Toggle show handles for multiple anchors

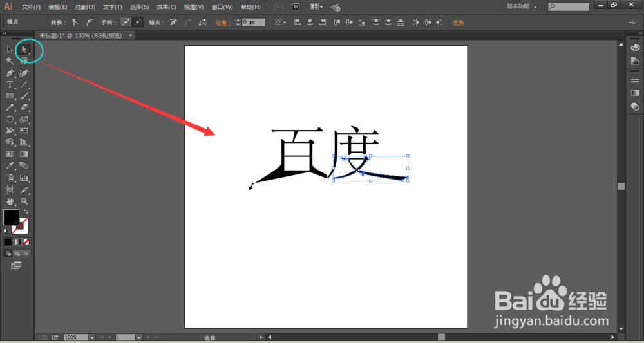pyautogui.click(x=126, y=23)
